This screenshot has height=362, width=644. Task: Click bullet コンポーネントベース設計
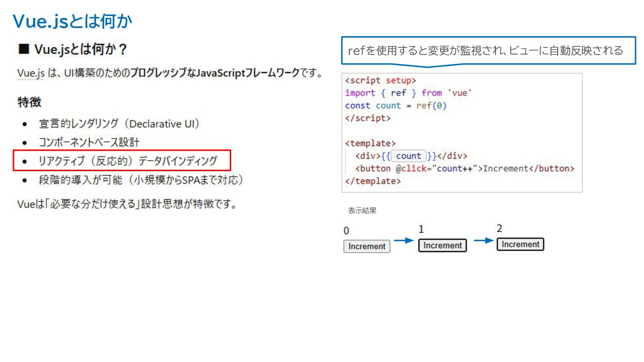click(x=89, y=142)
